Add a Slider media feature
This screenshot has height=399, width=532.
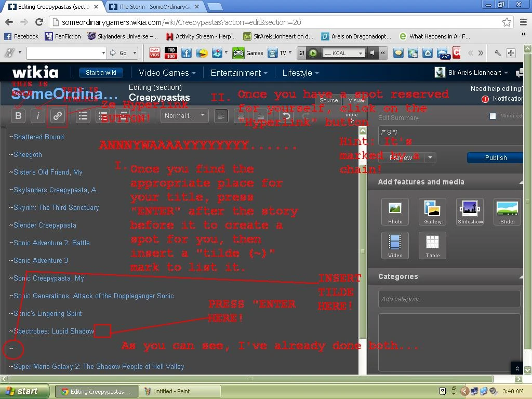coord(507,212)
